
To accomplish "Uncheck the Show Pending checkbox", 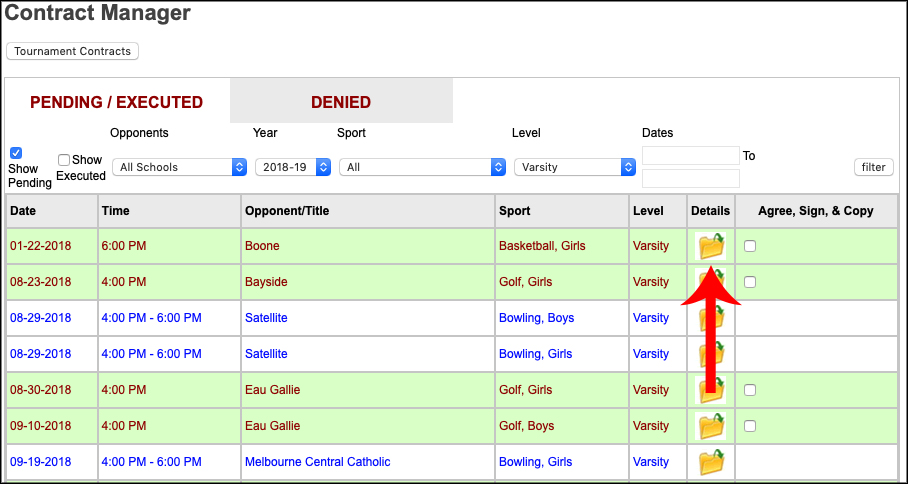I will (x=16, y=153).
